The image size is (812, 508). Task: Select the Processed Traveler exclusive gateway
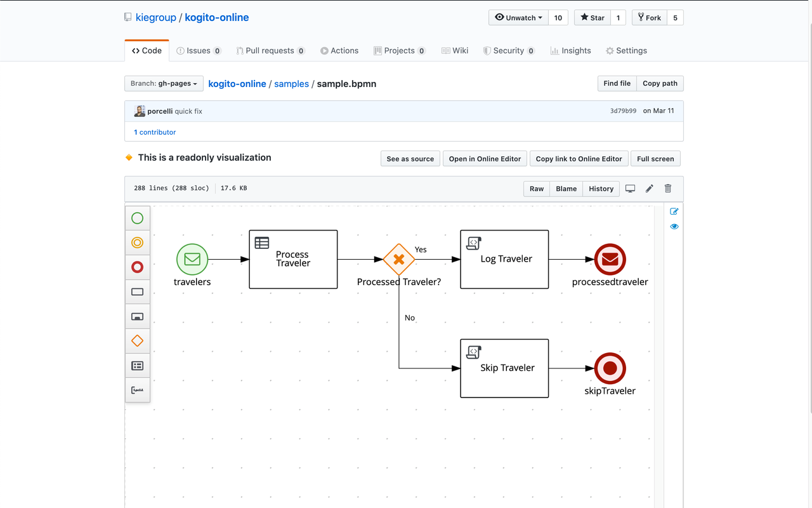click(x=398, y=259)
